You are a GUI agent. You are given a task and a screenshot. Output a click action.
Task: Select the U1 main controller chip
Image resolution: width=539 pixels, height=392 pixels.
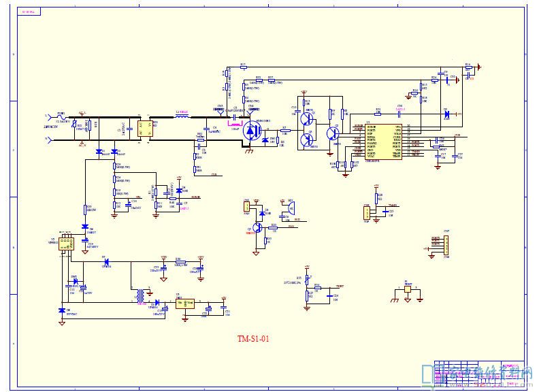(383, 142)
